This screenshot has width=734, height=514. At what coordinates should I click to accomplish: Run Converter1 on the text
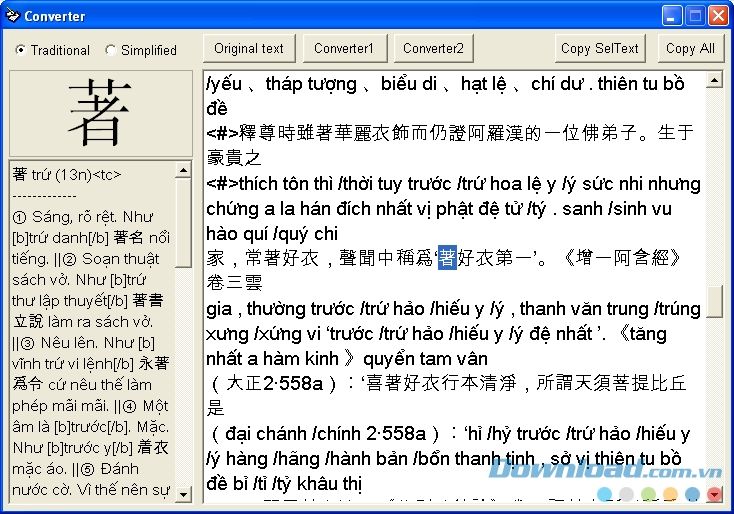tap(343, 48)
